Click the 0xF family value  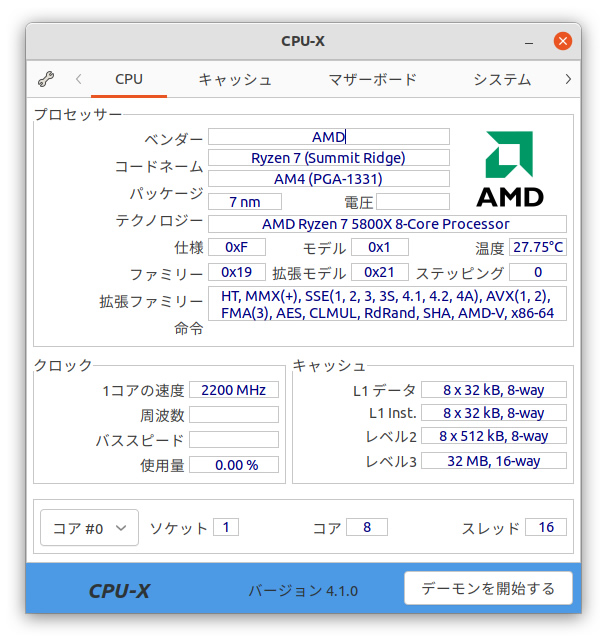237,247
